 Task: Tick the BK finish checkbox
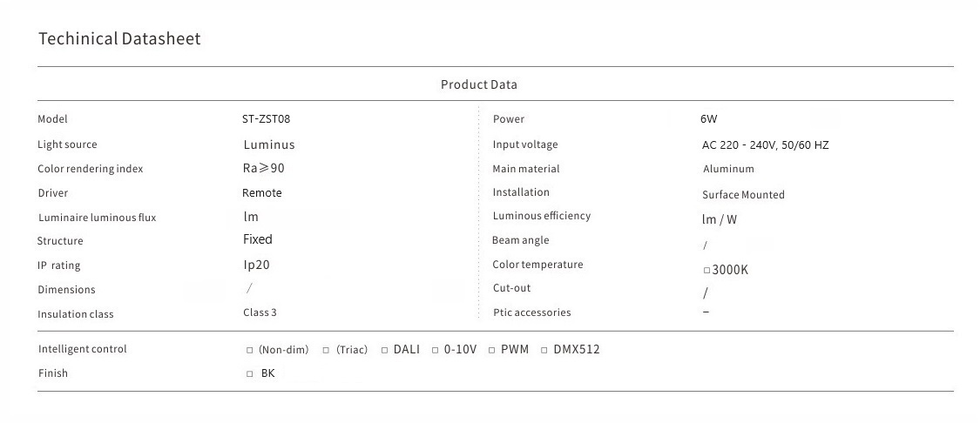(x=250, y=374)
